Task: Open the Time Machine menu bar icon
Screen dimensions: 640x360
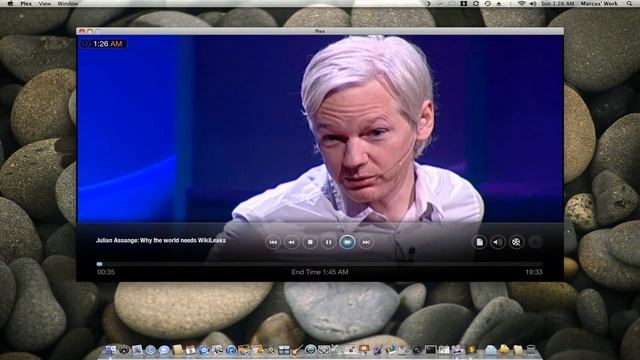Action: pos(488,3)
